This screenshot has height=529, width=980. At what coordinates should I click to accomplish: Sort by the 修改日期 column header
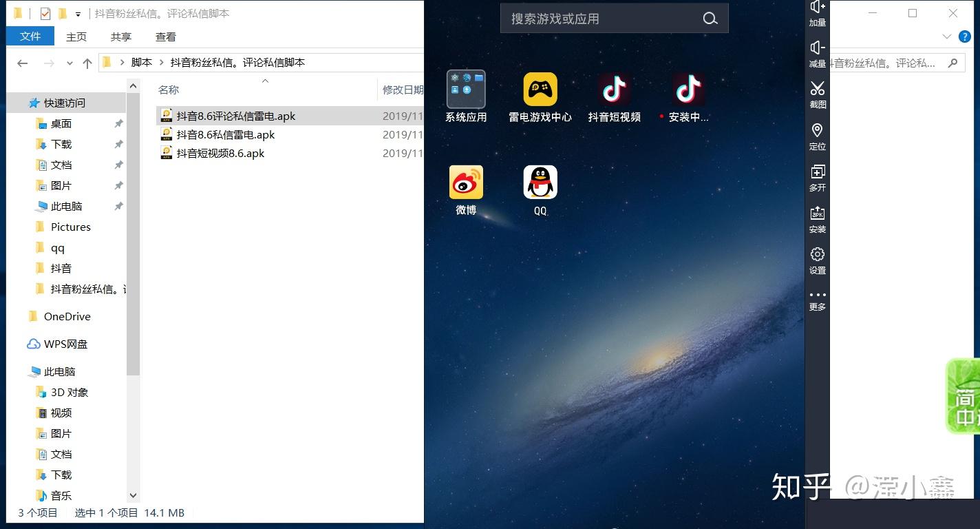(x=403, y=90)
